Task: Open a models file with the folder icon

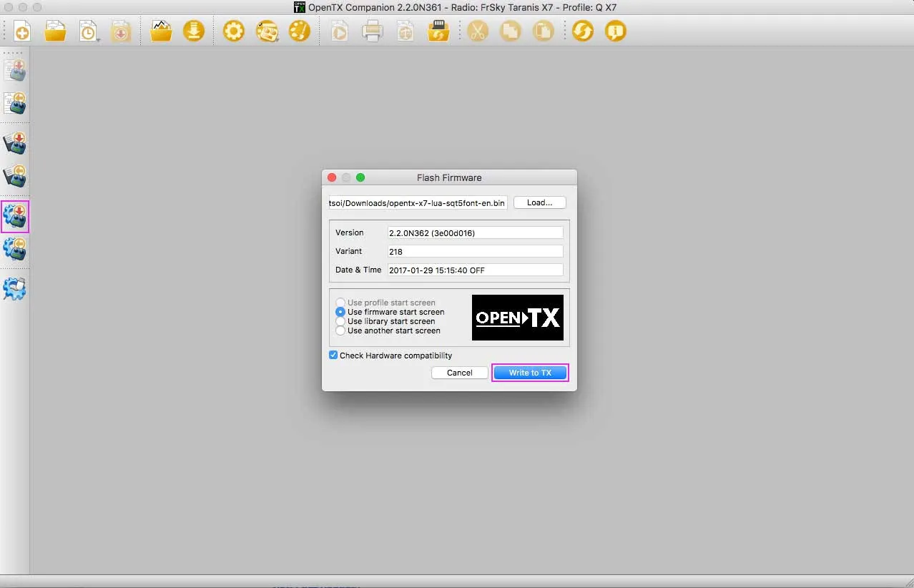Action: tap(55, 31)
